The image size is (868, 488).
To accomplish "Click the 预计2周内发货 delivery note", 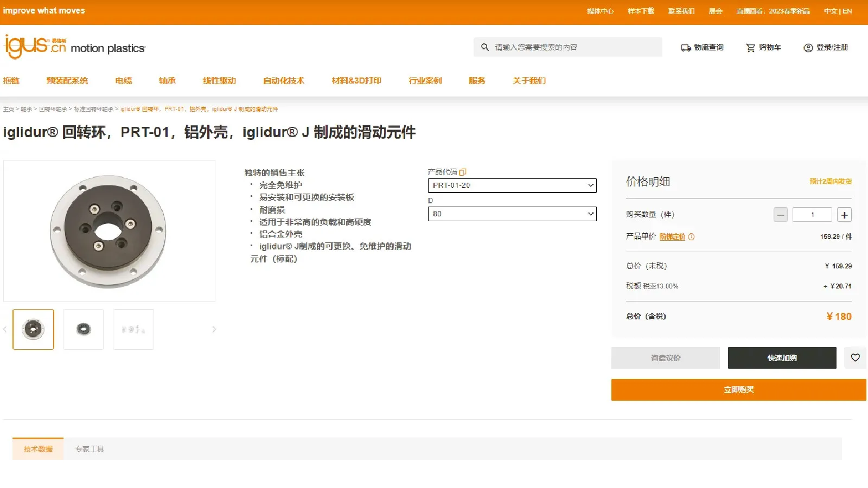I will tap(831, 182).
